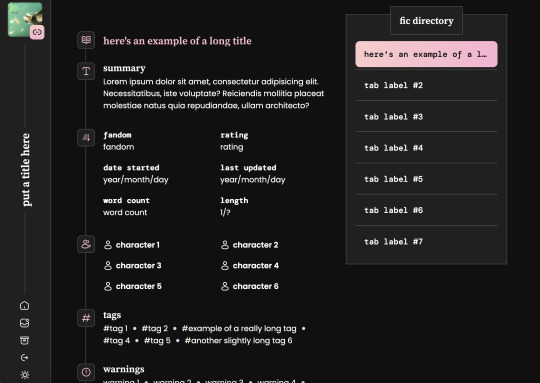
Task: Click the "#tag 4" tag
Action: point(116,341)
